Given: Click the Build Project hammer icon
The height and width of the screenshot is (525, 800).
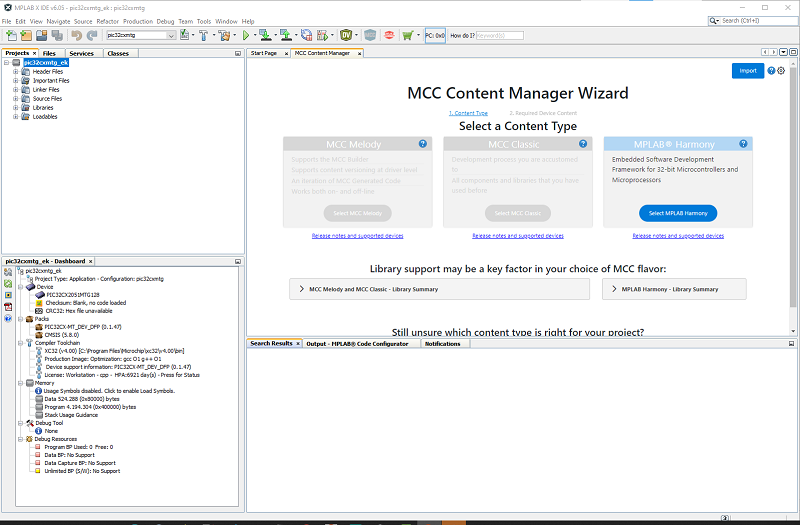Looking at the screenshot, I should pyautogui.click(x=204, y=35).
